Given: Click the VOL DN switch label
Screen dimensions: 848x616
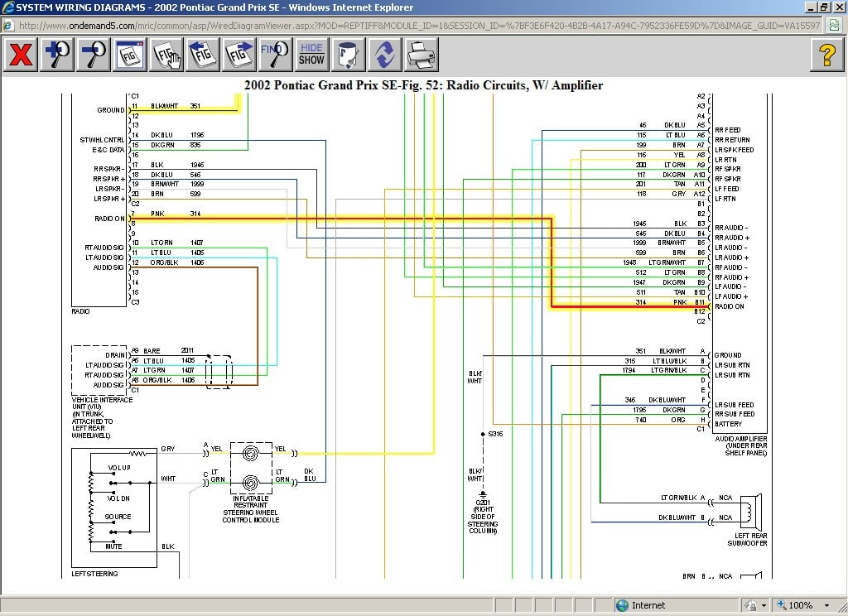Looking at the screenshot, I should pyautogui.click(x=118, y=498).
